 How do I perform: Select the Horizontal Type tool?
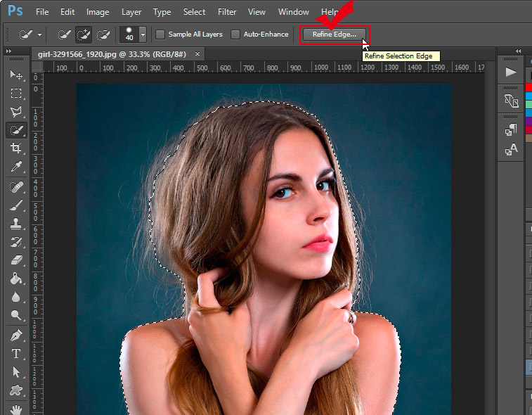point(16,354)
